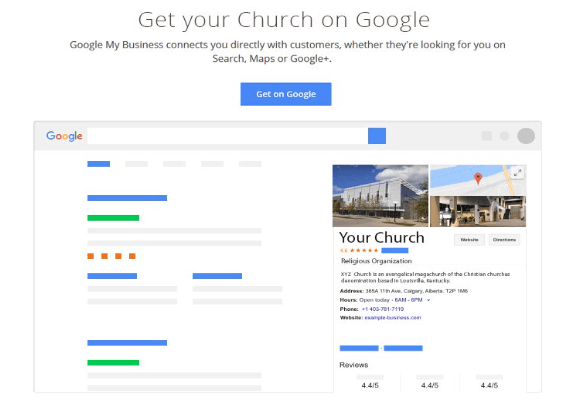Expand the Hours dropdown arrow

click(429, 300)
